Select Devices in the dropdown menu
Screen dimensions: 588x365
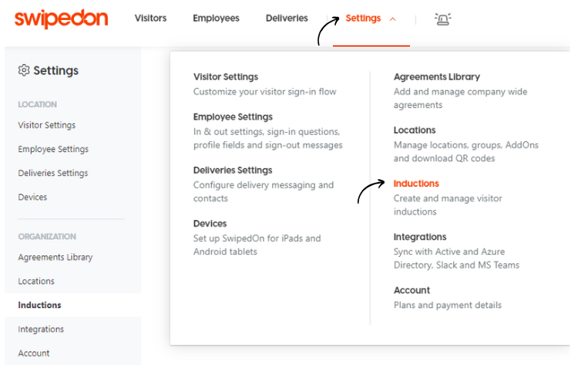210,224
